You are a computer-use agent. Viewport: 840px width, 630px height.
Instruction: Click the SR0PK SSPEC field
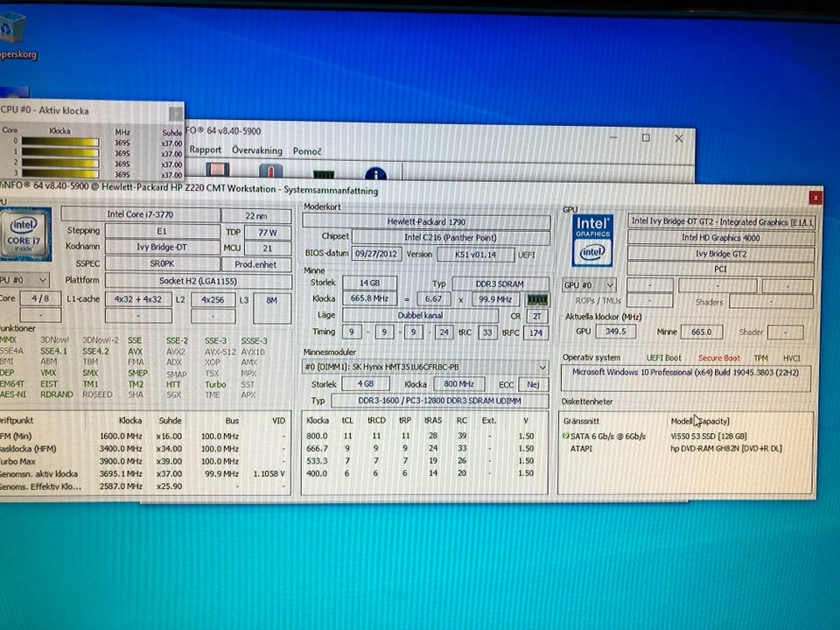(163, 263)
